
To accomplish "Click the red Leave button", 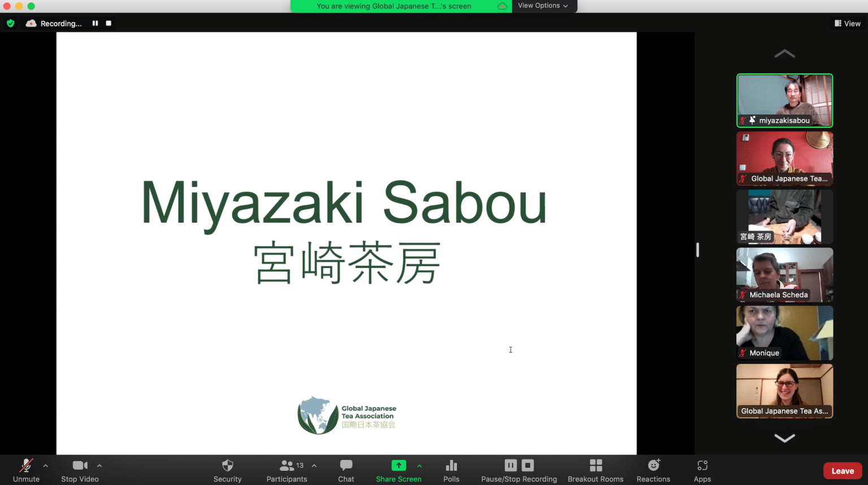I will (842, 471).
